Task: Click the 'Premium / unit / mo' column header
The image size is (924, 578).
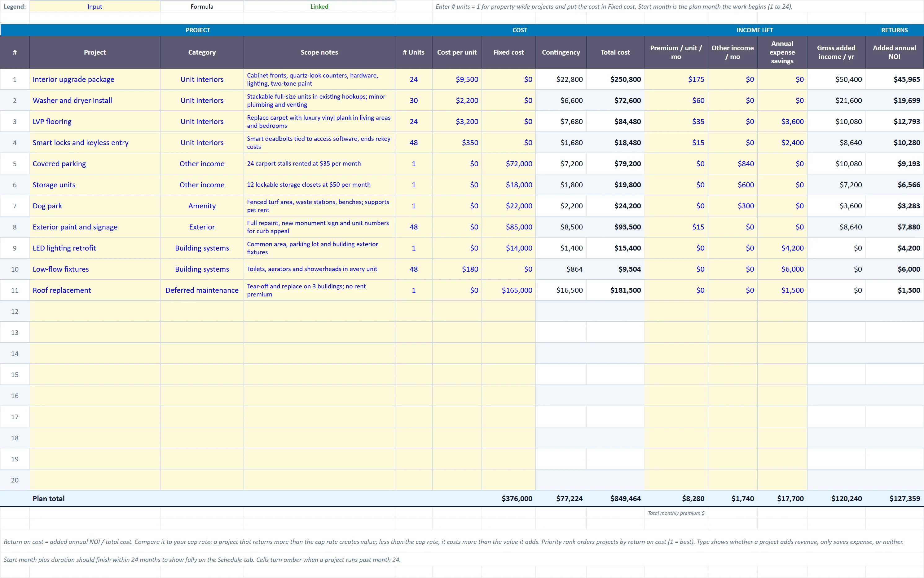Action: click(676, 52)
